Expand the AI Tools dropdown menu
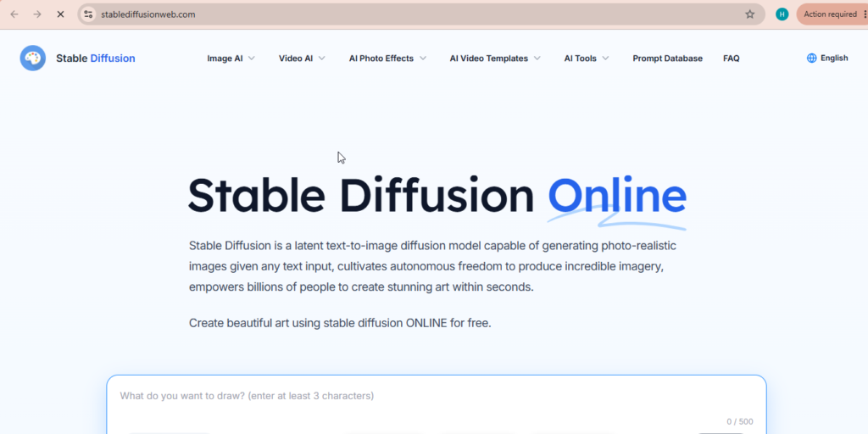Screen dimensions: 868x434 587,58
